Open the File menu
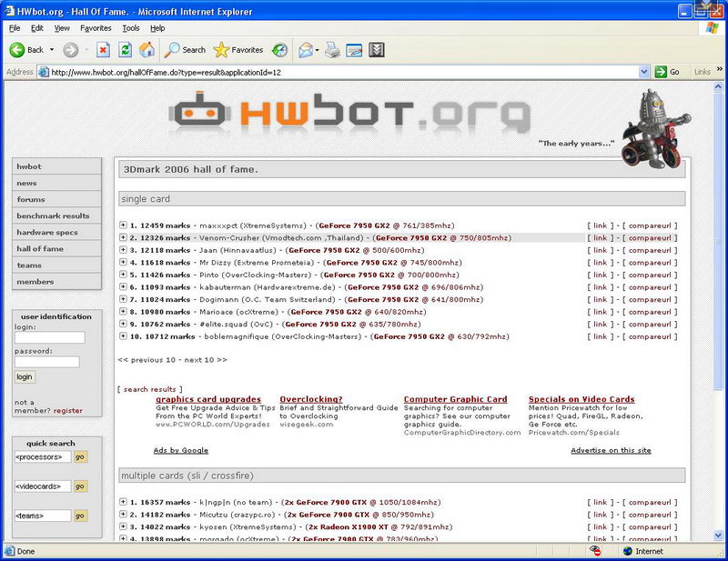The image size is (728, 561). (x=15, y=28)
